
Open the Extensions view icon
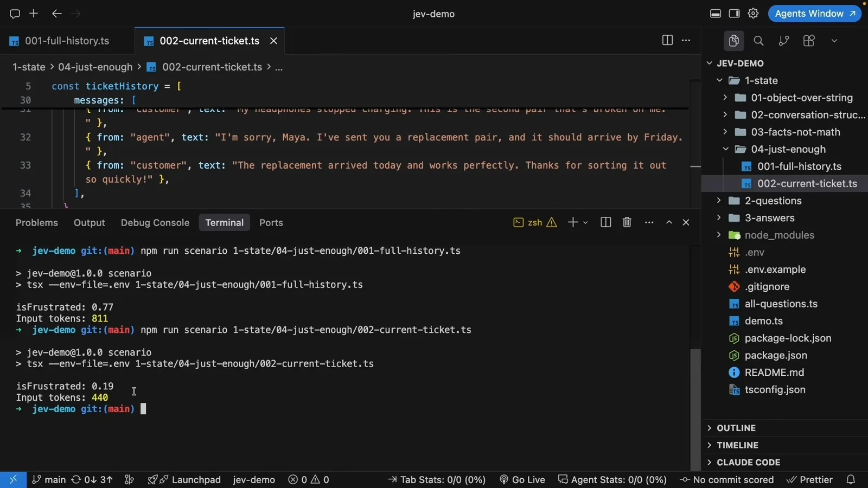[809, 41]
